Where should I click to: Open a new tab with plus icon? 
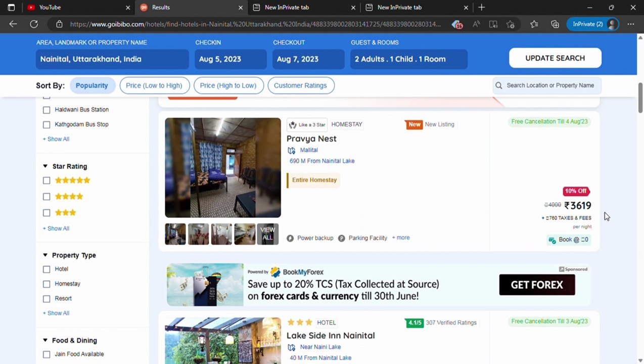pyautogui.click(x=481, y=7)
